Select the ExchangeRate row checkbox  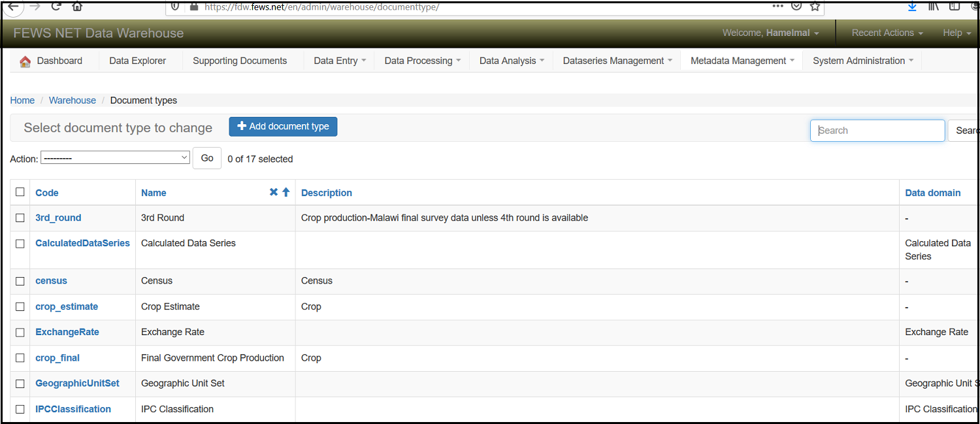[x=20, y=332]
